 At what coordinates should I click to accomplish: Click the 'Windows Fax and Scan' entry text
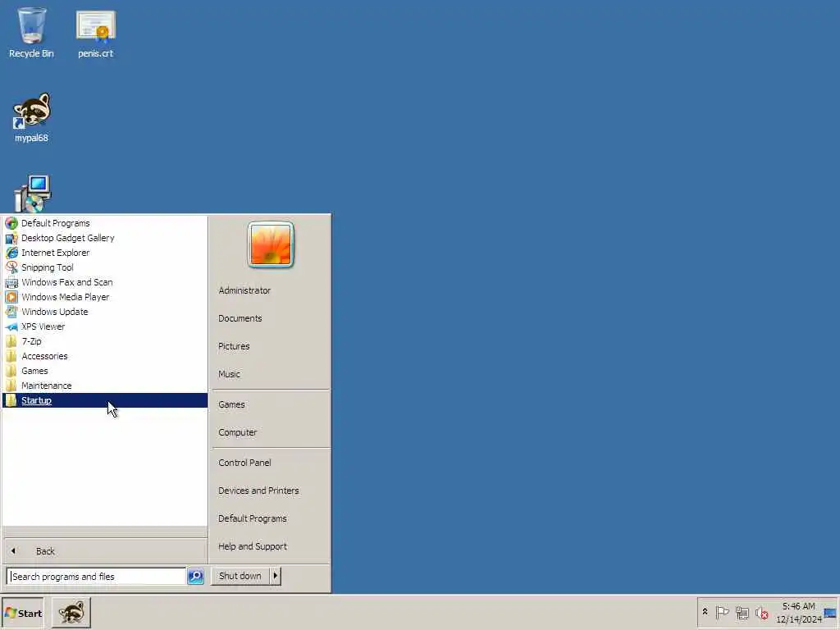pyautogui.click(x=67, y=282)
